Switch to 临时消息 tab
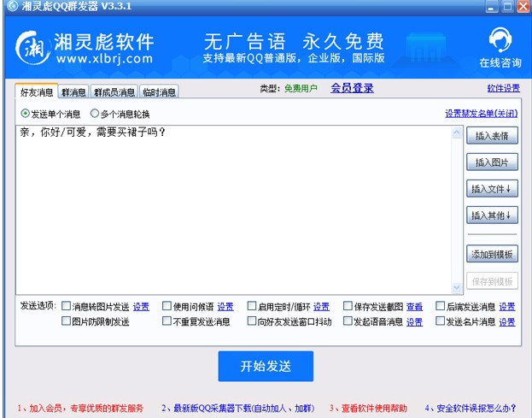The width and height of the screenshot is (532, 418). pos(159,92)
